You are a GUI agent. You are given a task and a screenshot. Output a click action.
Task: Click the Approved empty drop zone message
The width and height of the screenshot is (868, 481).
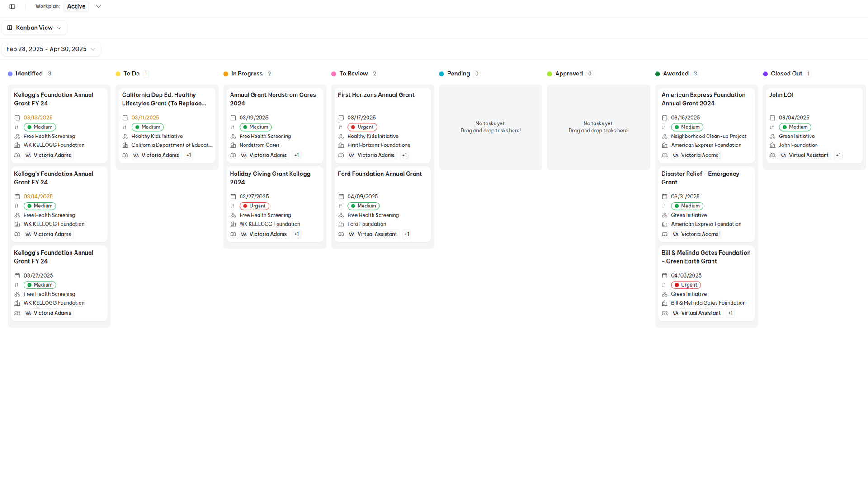pyautogui.click(x=599, y=127)
